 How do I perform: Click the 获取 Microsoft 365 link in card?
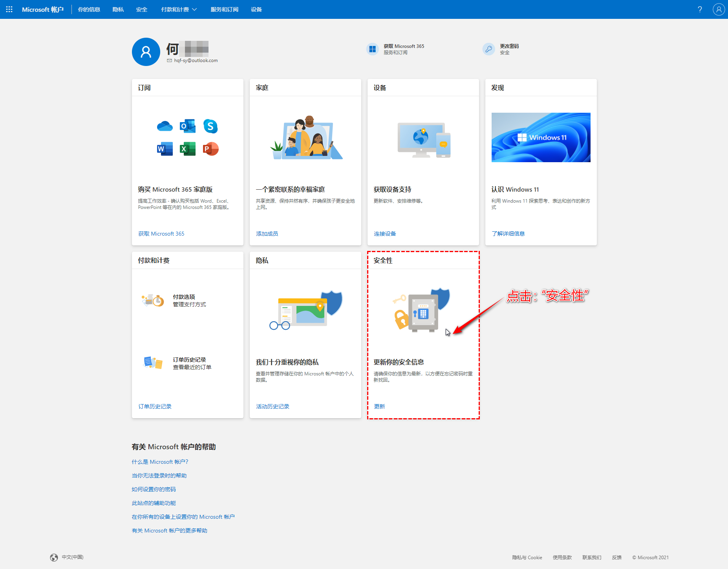161,234
